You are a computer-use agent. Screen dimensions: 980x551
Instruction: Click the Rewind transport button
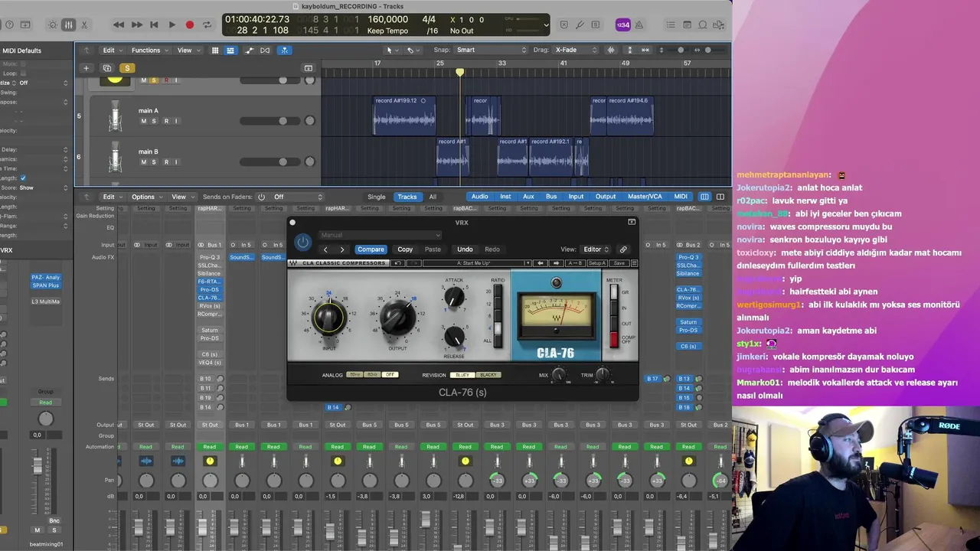coord(119,24)
